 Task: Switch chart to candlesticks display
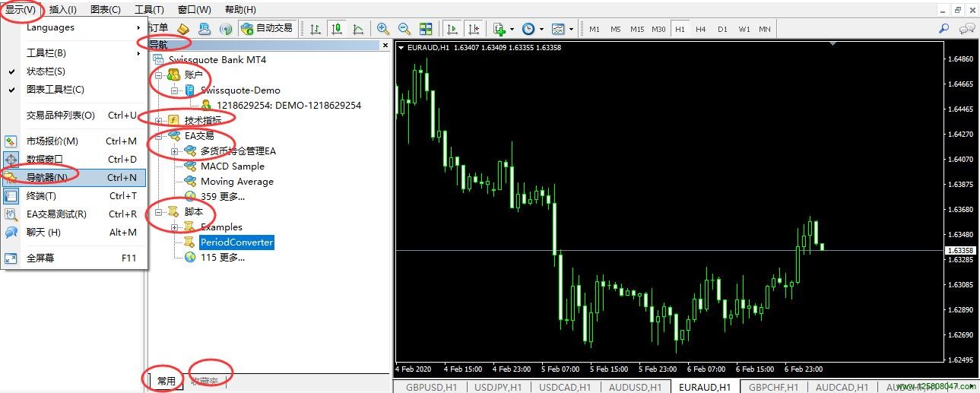click(336, 29)
